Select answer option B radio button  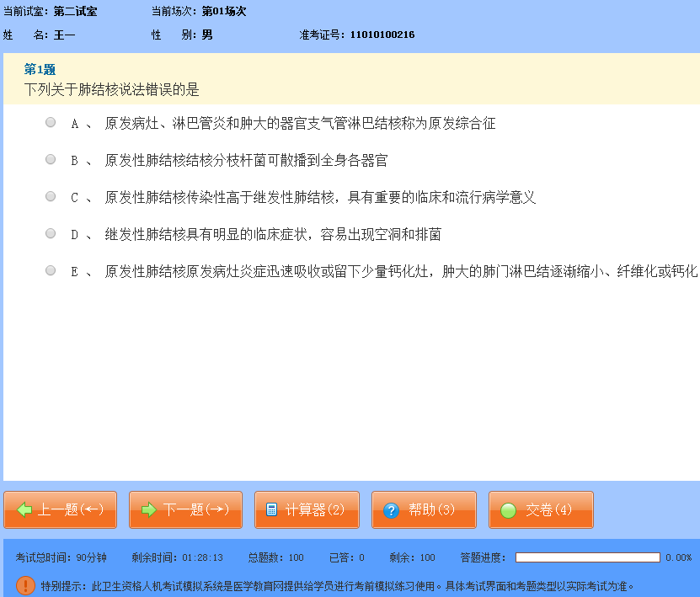tap(50, 159)
